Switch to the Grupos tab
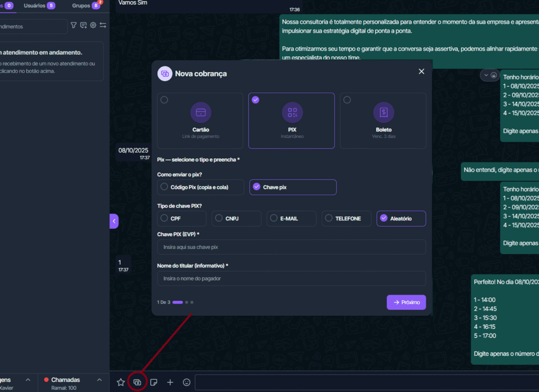The width and height of the screenshot is (539, 392). 86,6
